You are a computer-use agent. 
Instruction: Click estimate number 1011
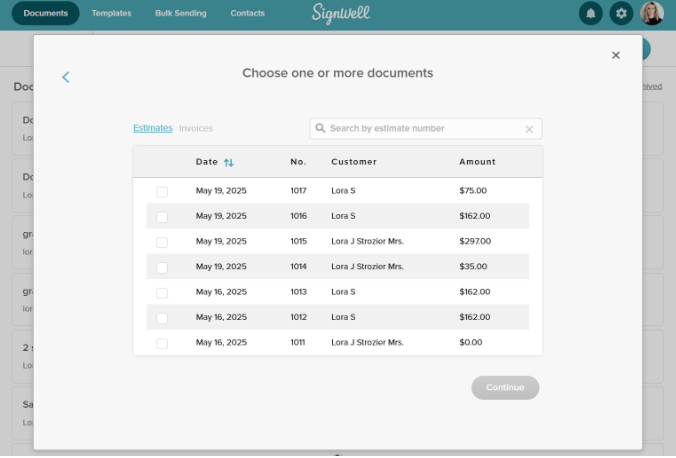pos(297,342)
